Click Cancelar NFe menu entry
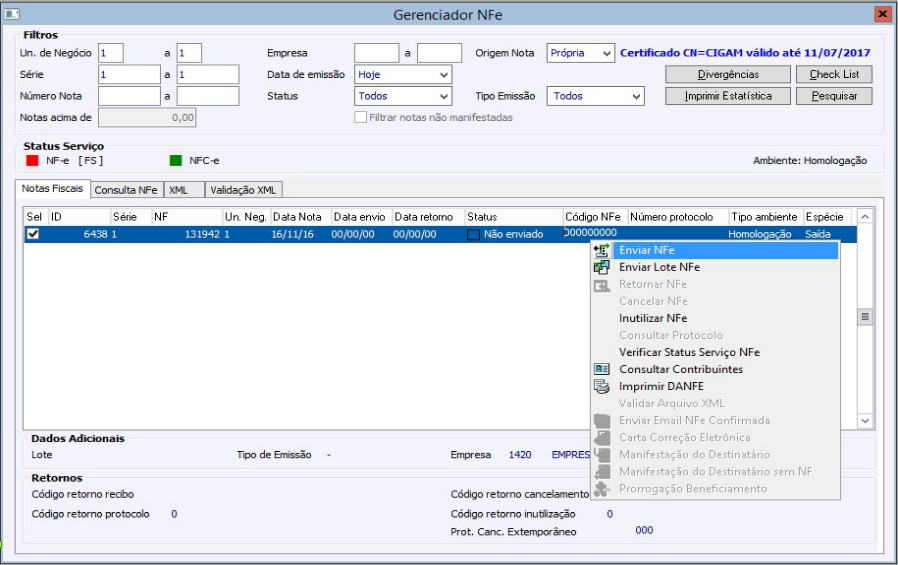 click(715, 301)
